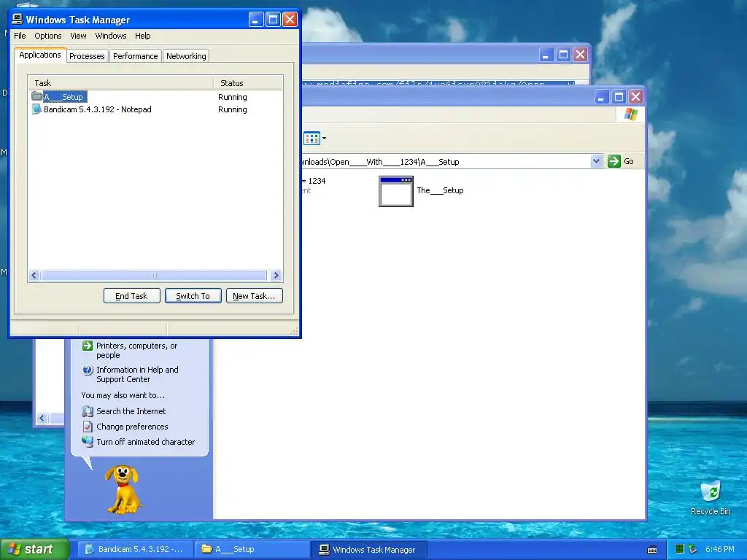Click the task list right scroll arrow
The width and height of the screenshot is (747, 560).
[276, 275]
